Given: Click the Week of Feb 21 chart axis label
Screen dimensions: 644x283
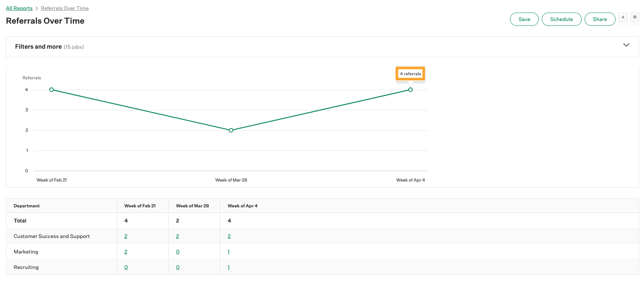Looking at the screenshot, I should pyautogui.click(x=52, y=180).
